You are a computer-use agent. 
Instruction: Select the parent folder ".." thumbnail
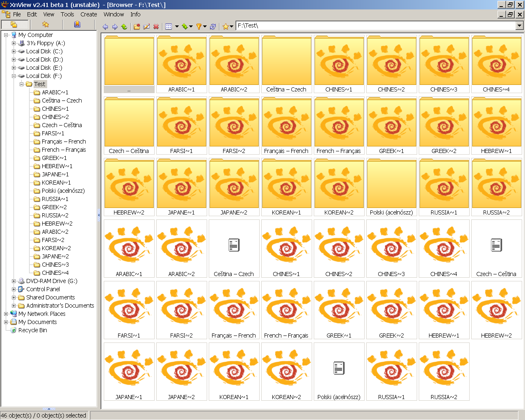pos(129,64)
